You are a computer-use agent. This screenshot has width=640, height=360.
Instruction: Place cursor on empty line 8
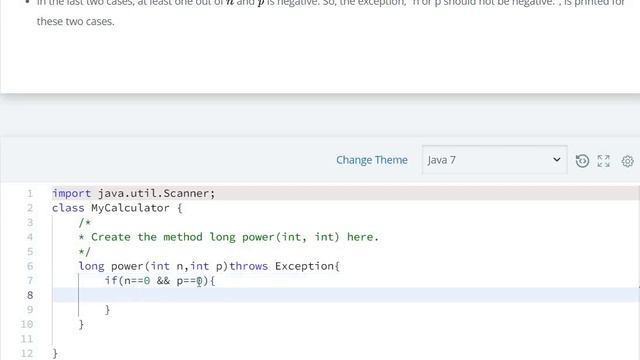(x=345, y=295)
